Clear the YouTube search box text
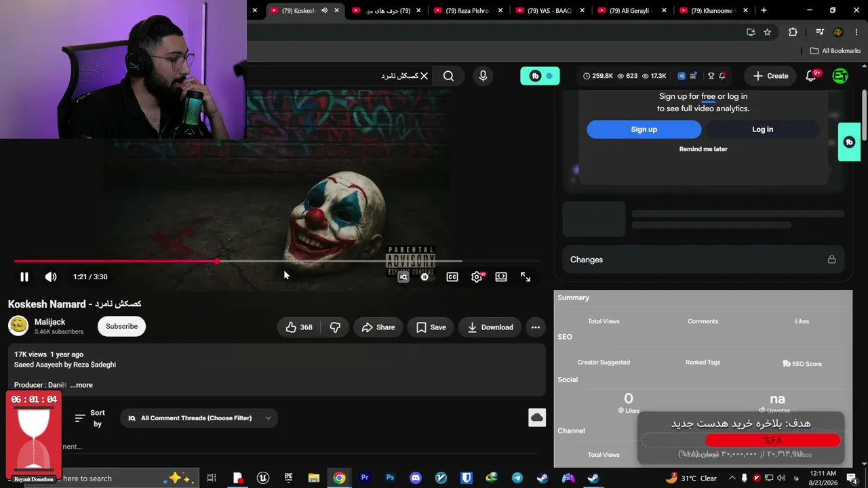868x488 pixels. [424, 76]
